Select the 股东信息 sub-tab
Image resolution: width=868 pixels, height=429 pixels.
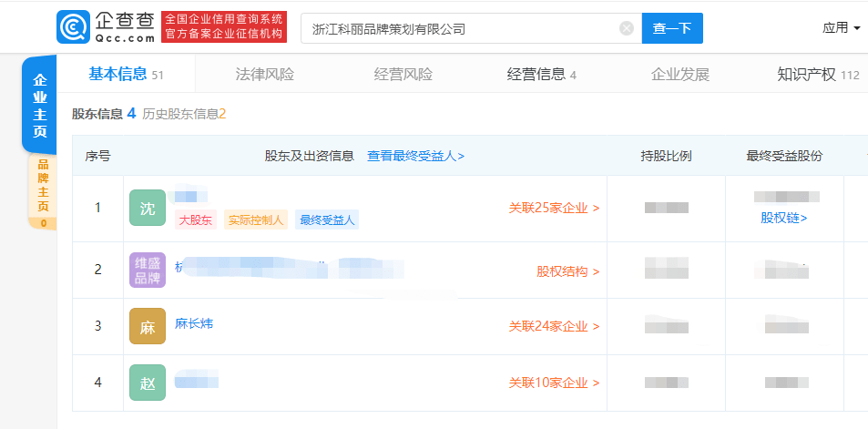pyautogui.click(x=104, y=114)
